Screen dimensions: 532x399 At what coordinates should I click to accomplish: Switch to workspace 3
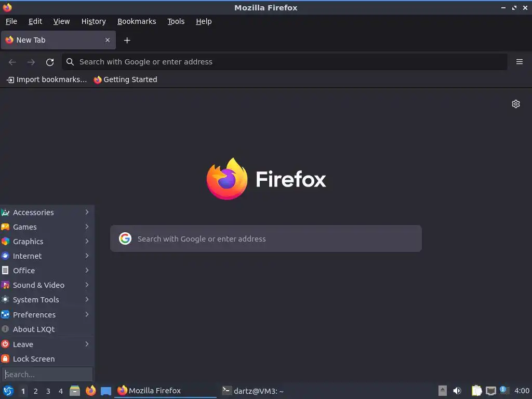[x=48, y=391]
